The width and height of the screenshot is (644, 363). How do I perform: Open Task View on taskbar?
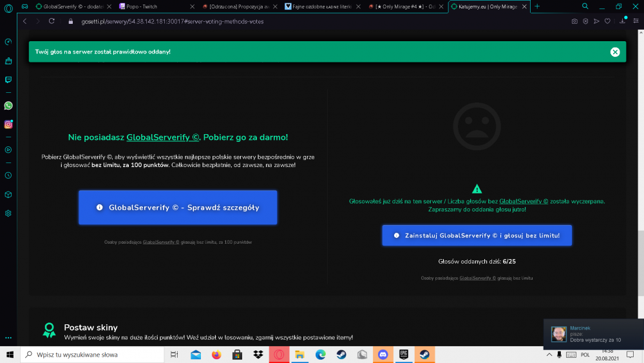pos(174,355)
